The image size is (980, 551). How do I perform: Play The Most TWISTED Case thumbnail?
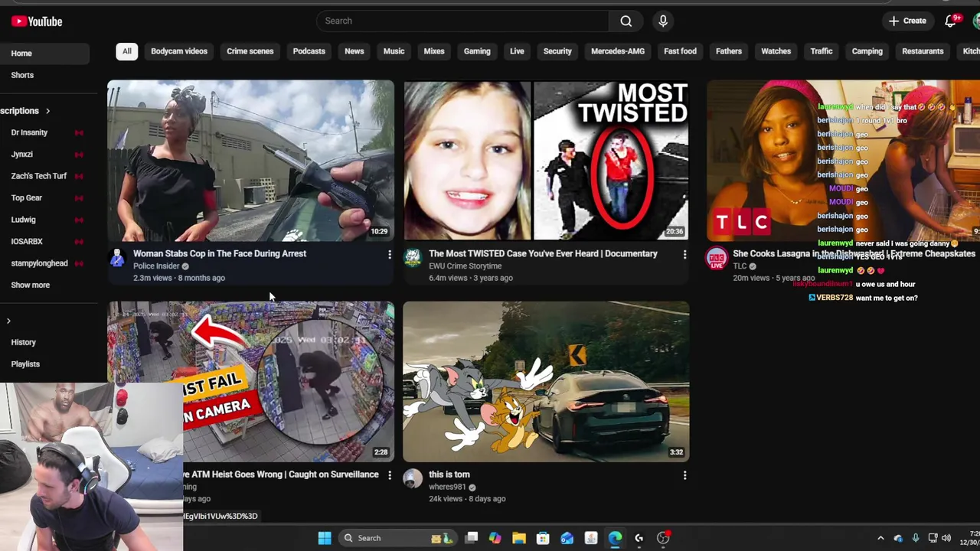546,161
